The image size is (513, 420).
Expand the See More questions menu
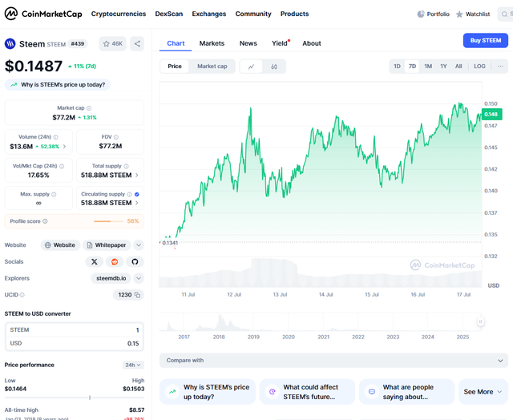point(483,392)
